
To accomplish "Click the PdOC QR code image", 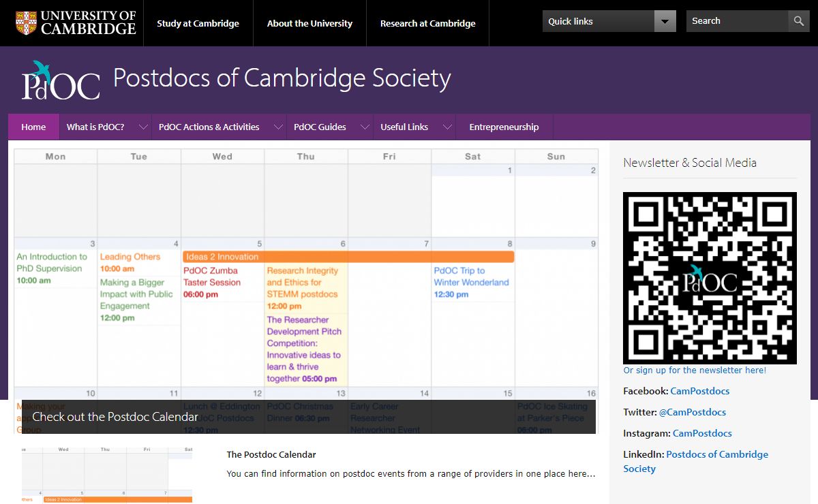I will (x=710, y=278).
